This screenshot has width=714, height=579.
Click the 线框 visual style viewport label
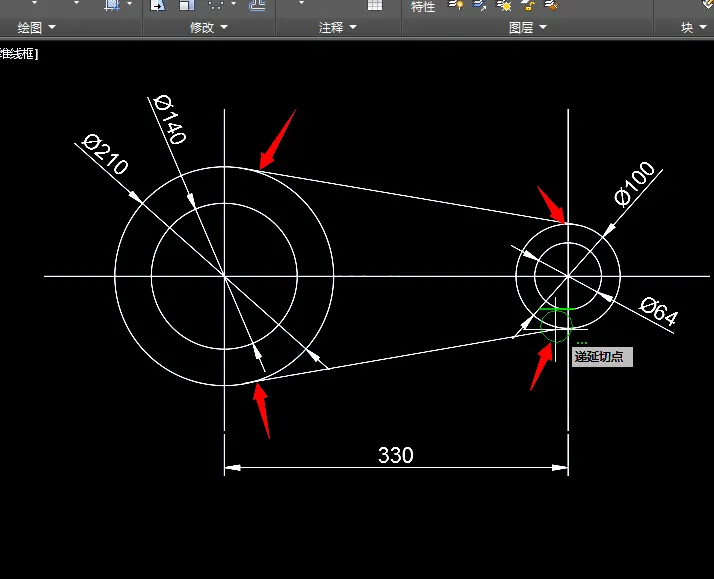click(19, 54)
